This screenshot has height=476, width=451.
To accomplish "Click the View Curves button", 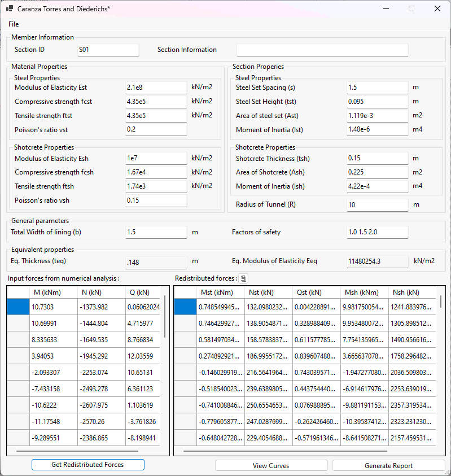I will tap(272, 466).
